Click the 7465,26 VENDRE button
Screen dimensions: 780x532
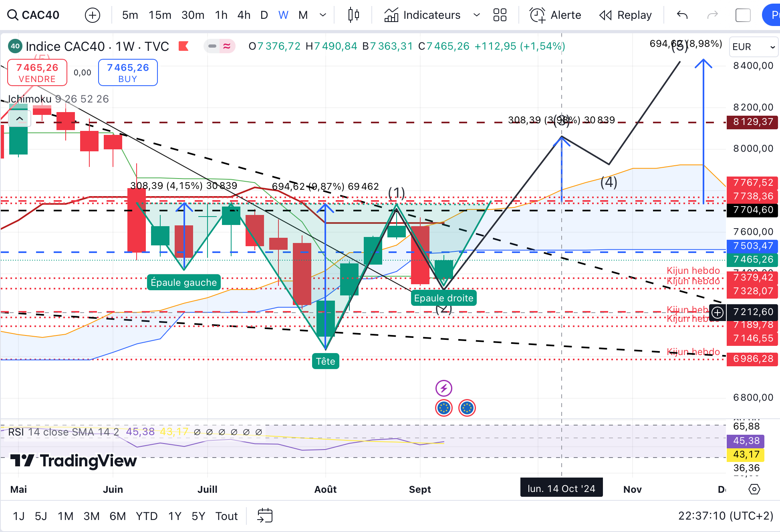click(37, 72)
